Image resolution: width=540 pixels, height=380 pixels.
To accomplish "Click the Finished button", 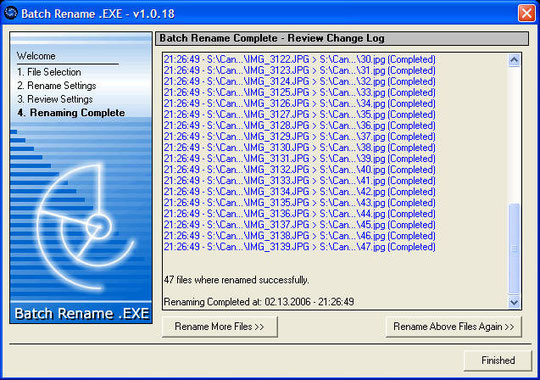I will [498, 360].
